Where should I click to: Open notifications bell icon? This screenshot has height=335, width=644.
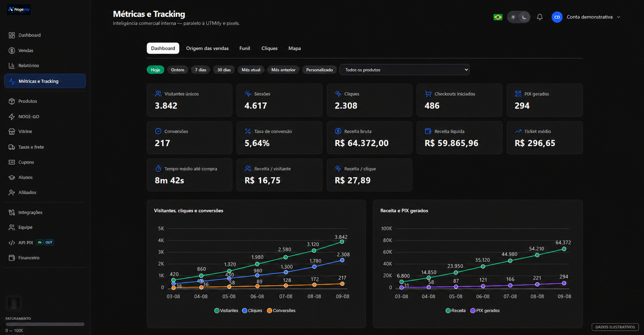pyautogui.click(x=540, y=17)
